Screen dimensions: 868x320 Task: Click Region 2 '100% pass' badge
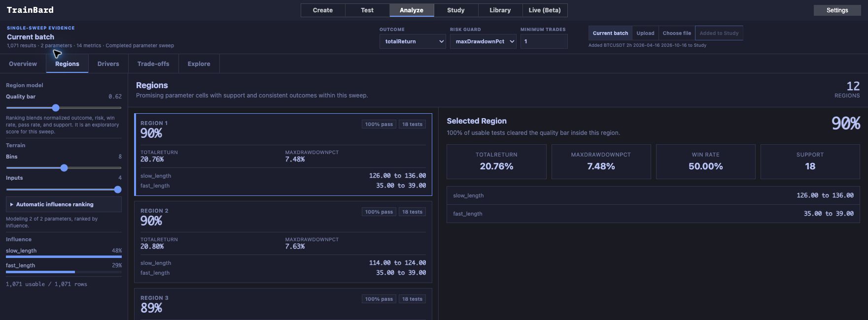coord(379,212)
